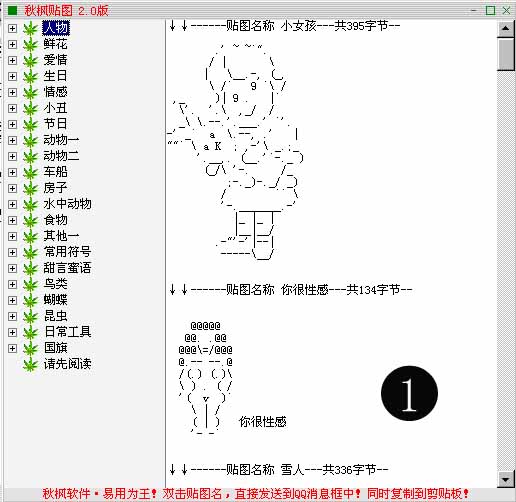516x502 pixels.
Task: Click the 你很性感 ASCII art figure
Action: pos(205,378)
